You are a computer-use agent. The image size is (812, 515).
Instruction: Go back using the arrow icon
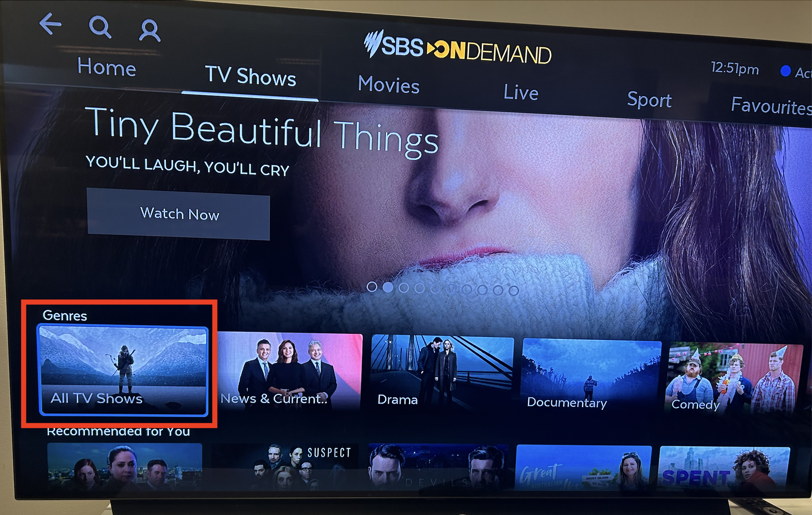click(x=50, y=24)
